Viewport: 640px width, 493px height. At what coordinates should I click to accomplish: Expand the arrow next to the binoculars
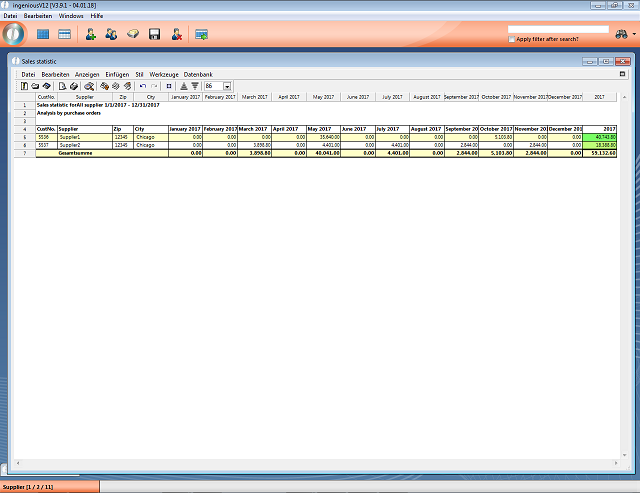(x=634, y=34)
